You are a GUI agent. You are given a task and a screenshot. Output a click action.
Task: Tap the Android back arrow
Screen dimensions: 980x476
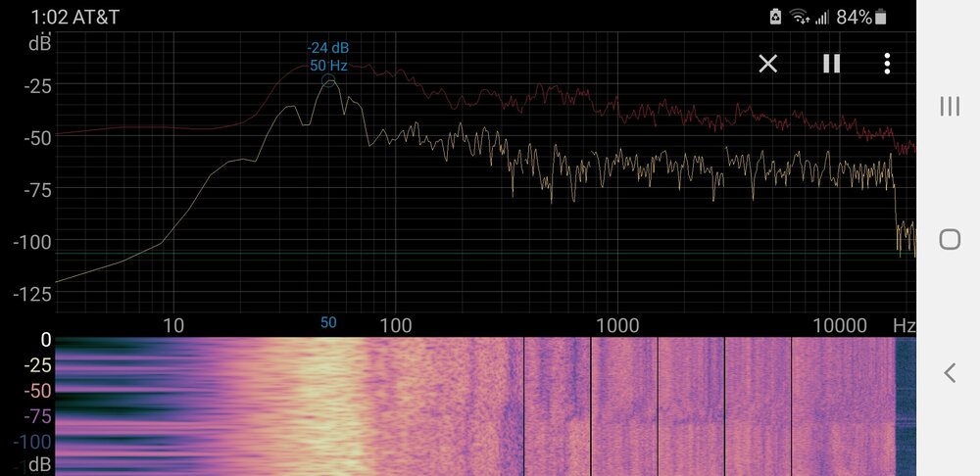[950, 373]
